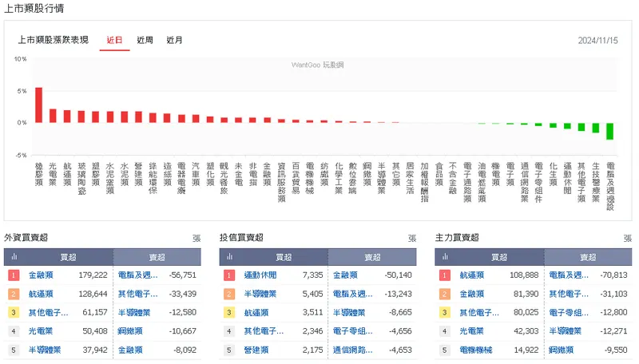Open 航運類 in 主力 買超 column
This screenshot has width=639, height=364.
point(472,275)
